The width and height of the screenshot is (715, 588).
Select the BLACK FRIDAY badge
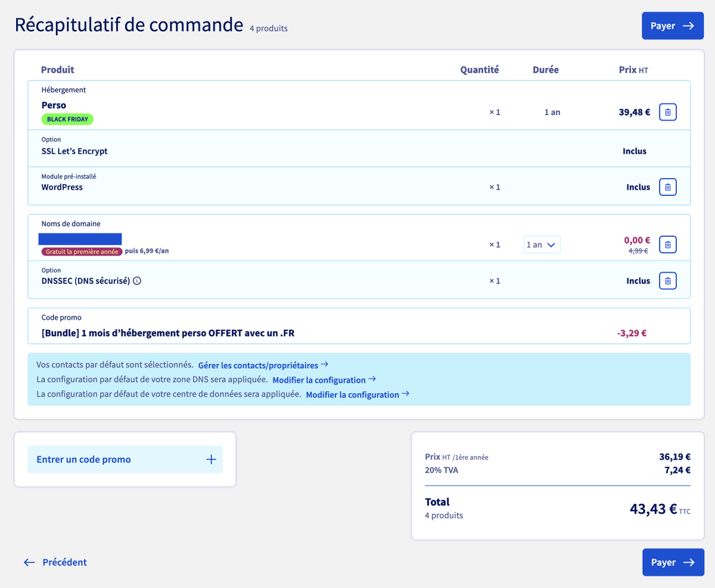coord(67,119)
